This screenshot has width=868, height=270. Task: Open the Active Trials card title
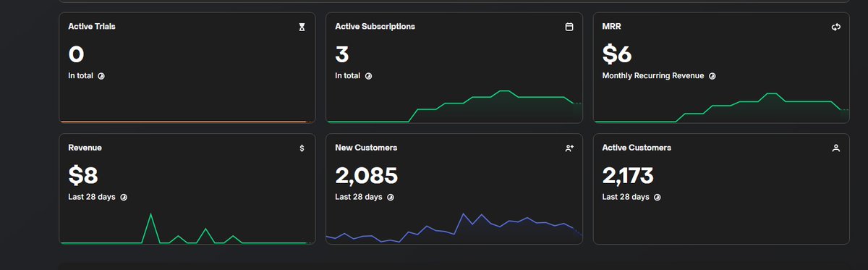pos(92,26)
